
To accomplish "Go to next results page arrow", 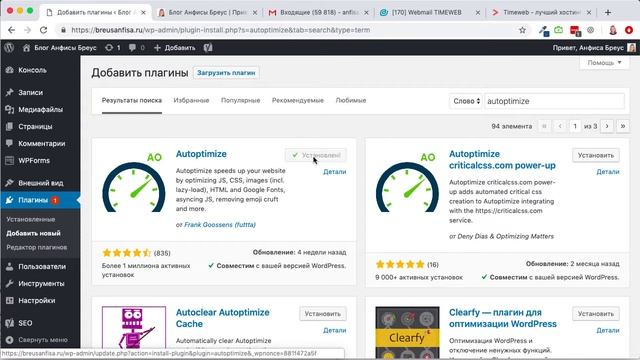I will tap(607, 126).
